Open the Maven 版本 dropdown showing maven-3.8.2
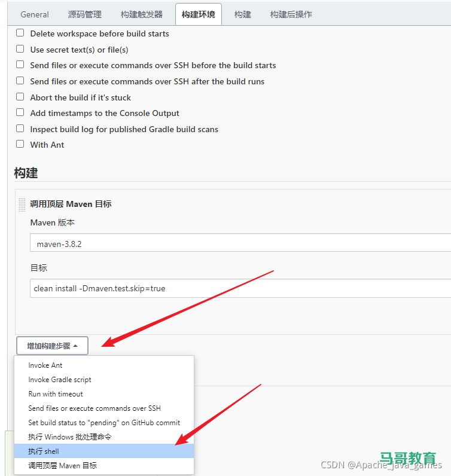Screen dimensions: 451x476 point(240,243)
